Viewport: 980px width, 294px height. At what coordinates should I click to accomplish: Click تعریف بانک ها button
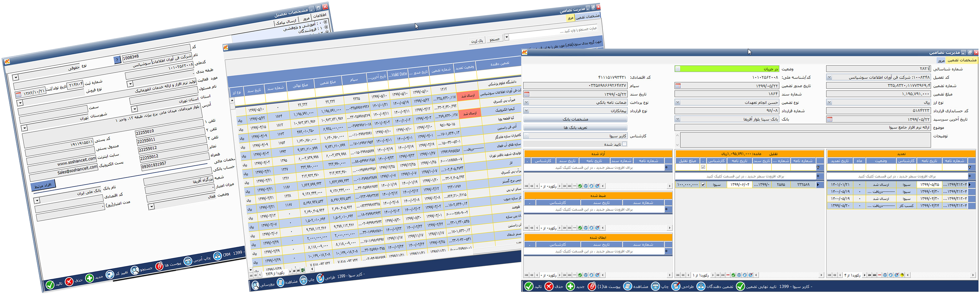[x=575, y=128]
